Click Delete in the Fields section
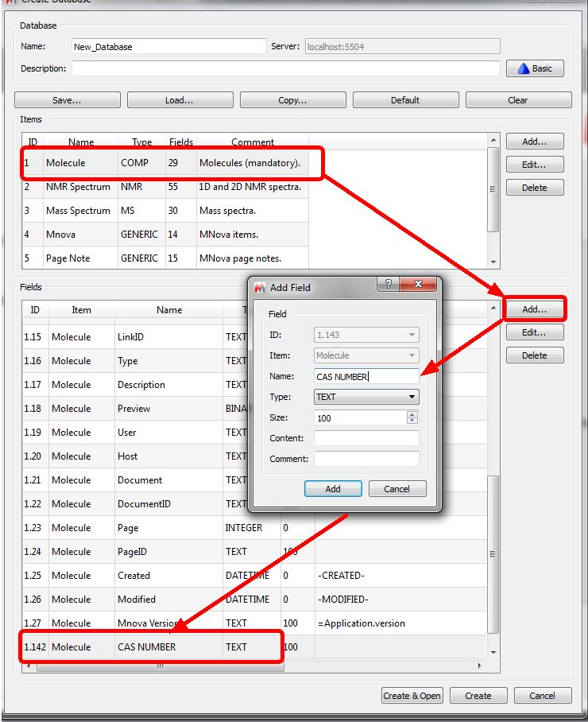Viewport: 588px width, 722px height. point(535,355)
